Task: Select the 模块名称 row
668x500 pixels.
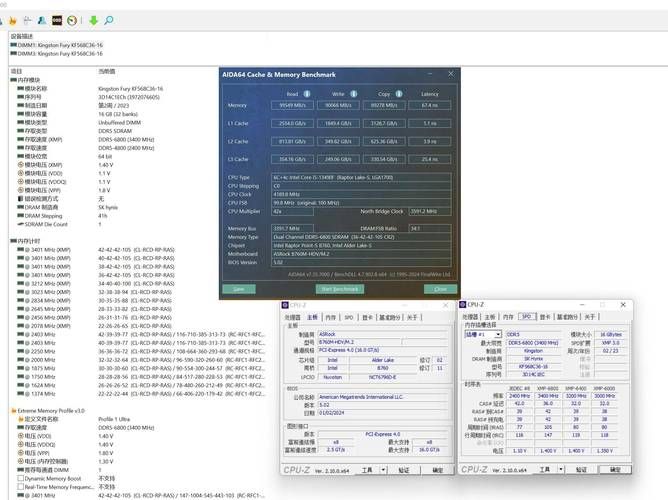Action: tap(89, 89)
